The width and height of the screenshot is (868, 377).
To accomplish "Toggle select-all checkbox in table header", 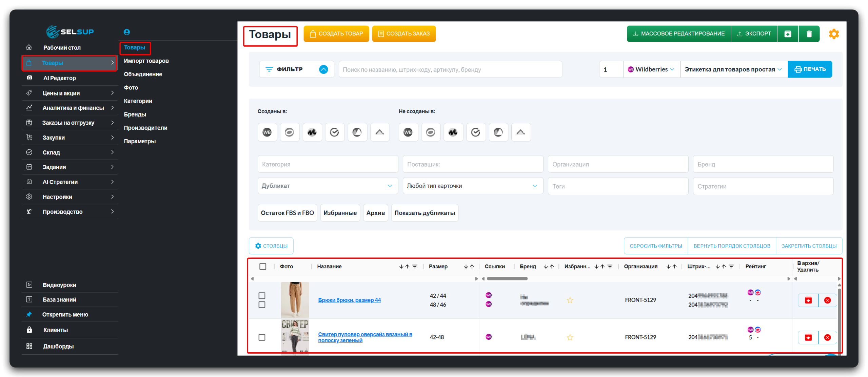I will point(263,267).
